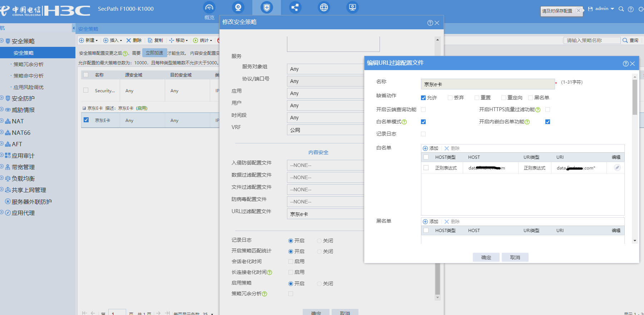Viewport: 644px width, 315px height.
Task: Open 带宽管理 in the left sidebar
Action: point(23,167)
